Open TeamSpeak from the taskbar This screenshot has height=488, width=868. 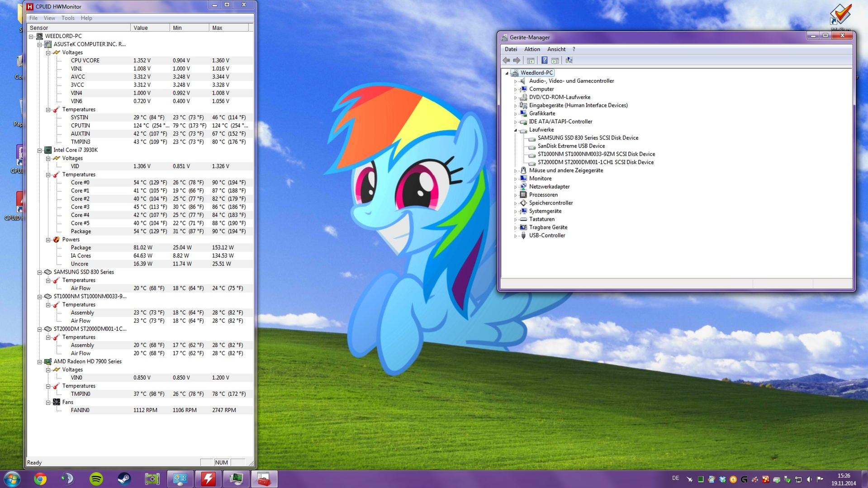click(68, 479)
